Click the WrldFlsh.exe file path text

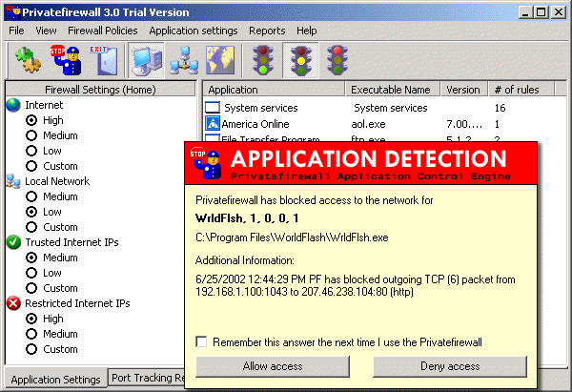[x=292, y=237]
